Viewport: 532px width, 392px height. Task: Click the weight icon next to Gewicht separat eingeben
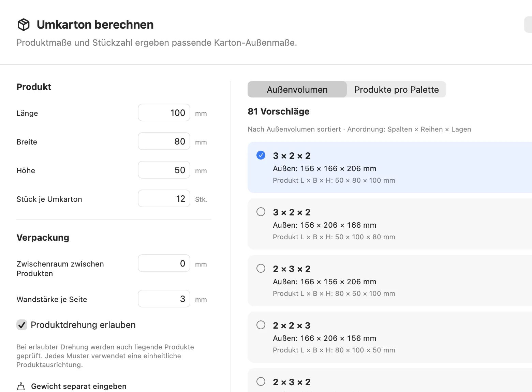click(21, 386)
